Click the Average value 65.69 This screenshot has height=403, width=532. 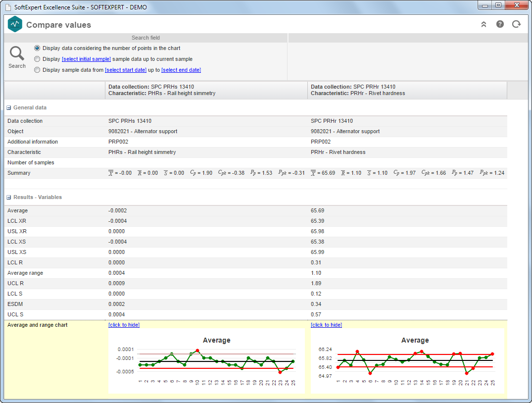tap(318, 210)
